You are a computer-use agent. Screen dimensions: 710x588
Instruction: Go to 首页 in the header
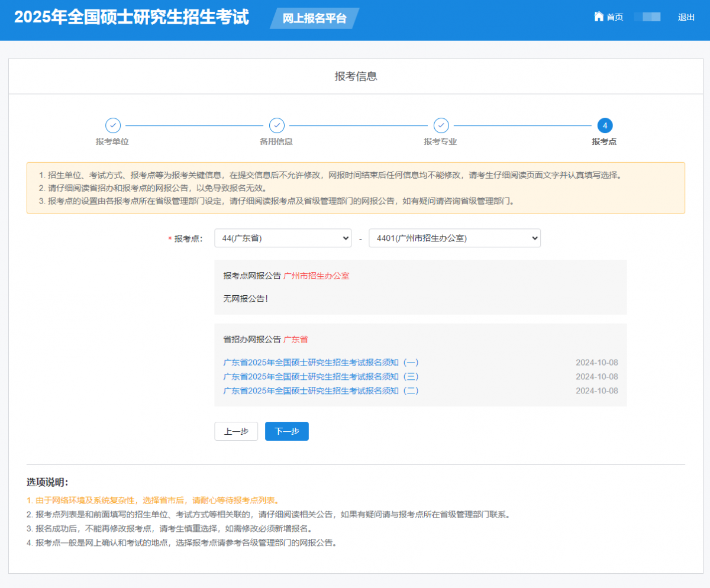[615, 17]
